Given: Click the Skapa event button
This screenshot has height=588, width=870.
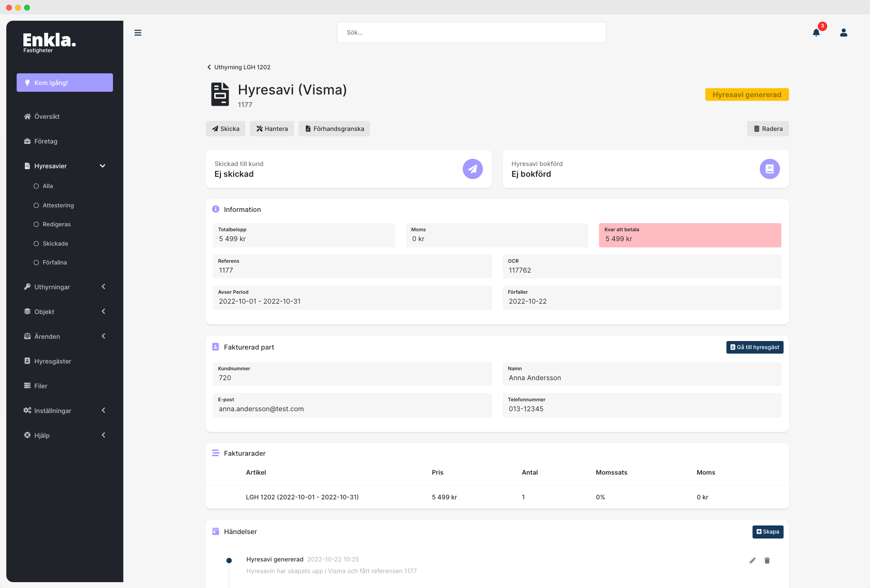Looking at the screenshot, I should click(x=768, y=532).
